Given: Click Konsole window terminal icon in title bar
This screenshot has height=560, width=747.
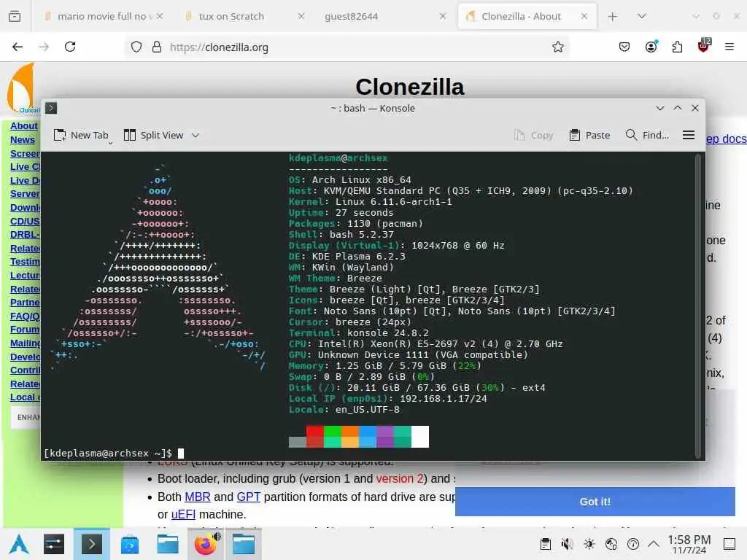Looking at the screenshot, I should pyautogui.click(x=51, y=108).
